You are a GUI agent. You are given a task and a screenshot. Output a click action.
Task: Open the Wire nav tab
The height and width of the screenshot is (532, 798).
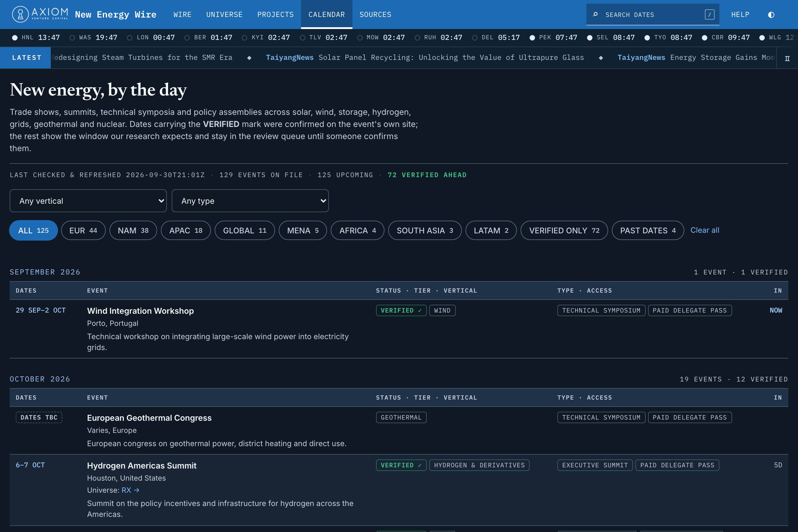click(x=183, y=15)
